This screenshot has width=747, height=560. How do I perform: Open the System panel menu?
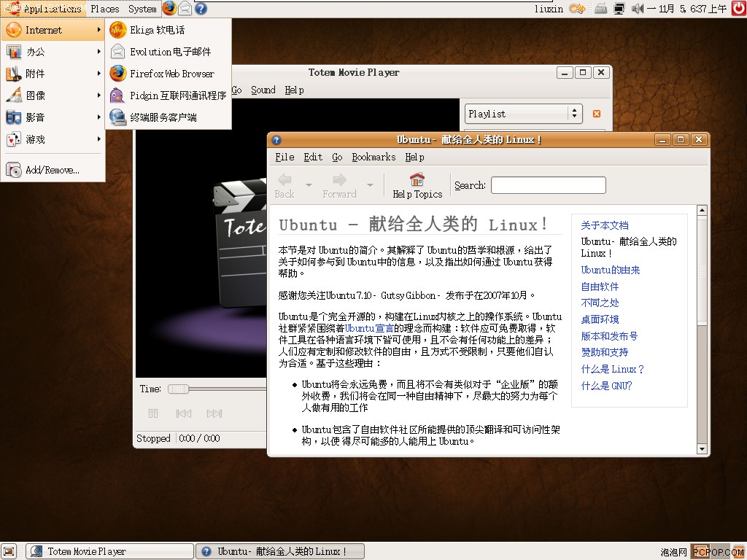(x=142, y=9)
